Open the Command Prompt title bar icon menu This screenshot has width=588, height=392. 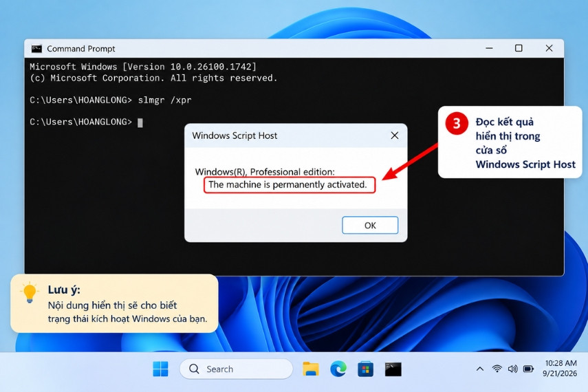[x=36, y=48]
